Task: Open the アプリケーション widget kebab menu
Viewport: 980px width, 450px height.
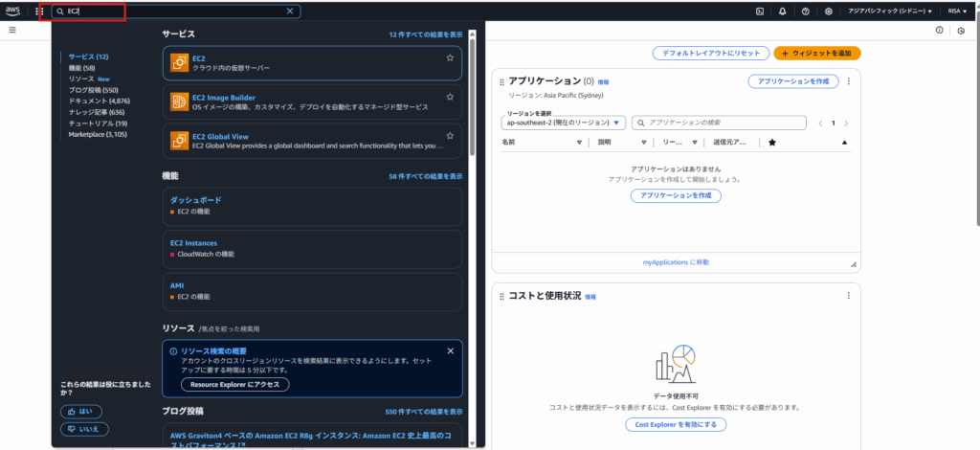Action: (x=848, y=81)
